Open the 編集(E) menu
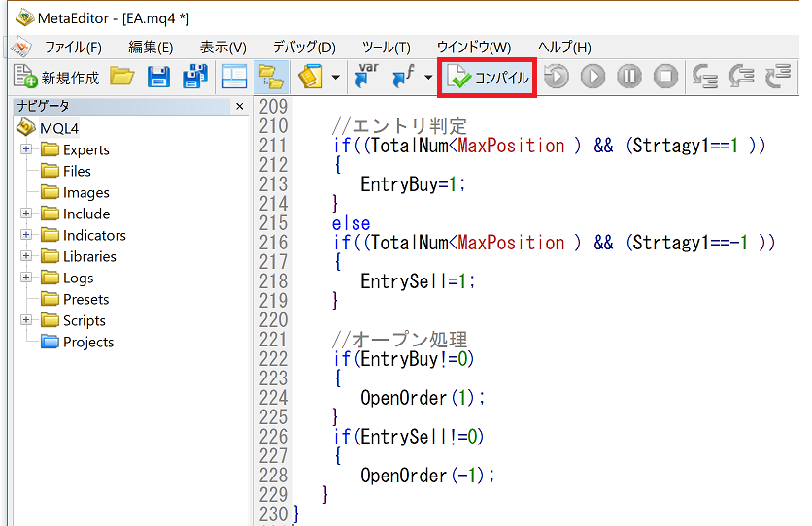 click(151, 48)
